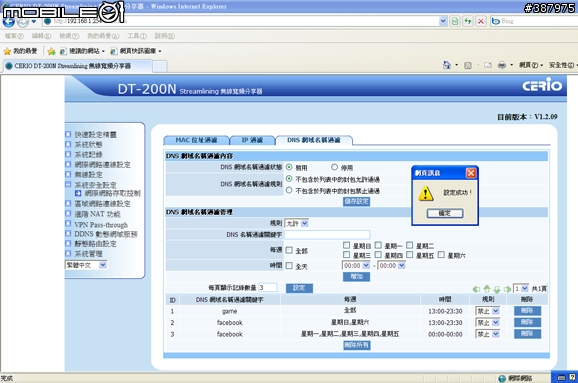This screenshot has height=383, width=578.
Task: Switch to the MAC address filter tab
Action: (196, 140)
